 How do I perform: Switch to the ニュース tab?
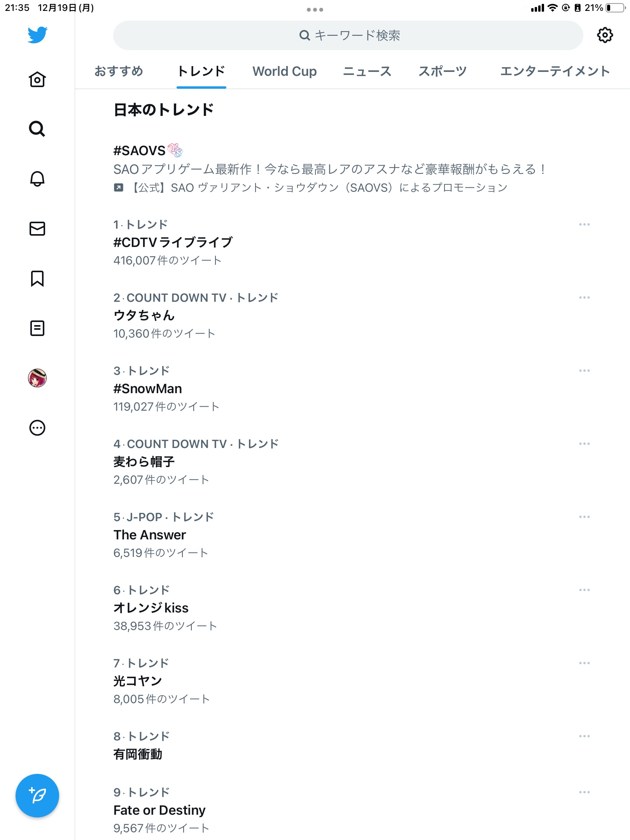tap(367, 72)
